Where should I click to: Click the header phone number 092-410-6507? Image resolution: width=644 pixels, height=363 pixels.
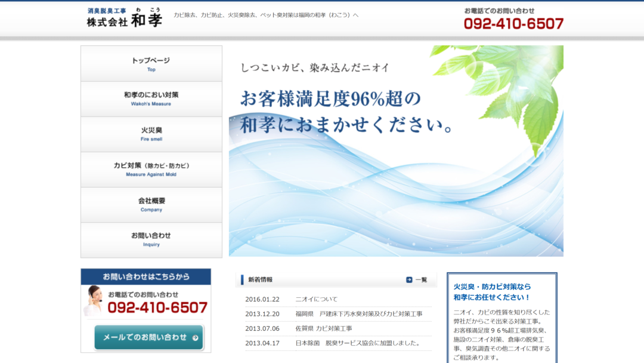pos(513,24)
